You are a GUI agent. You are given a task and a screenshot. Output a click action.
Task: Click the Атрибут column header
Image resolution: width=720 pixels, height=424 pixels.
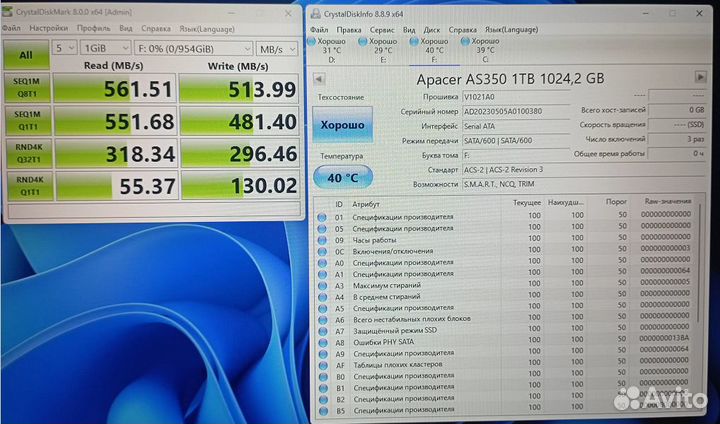[366, 204]
